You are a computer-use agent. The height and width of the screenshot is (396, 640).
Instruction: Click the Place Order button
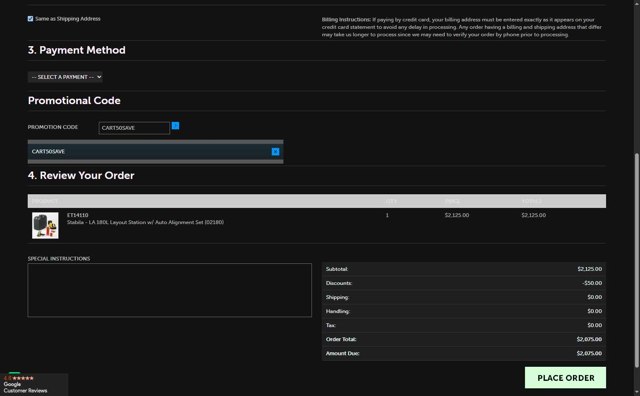565,378
